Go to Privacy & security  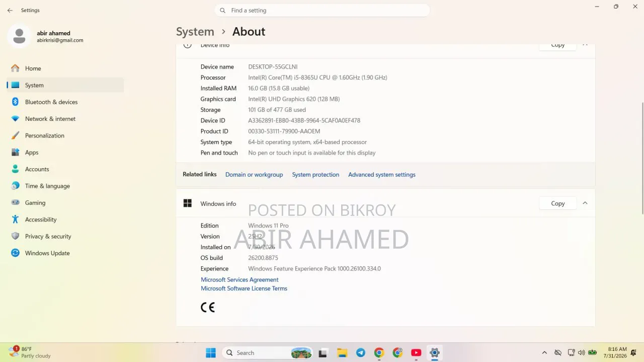tap(65, 236)
